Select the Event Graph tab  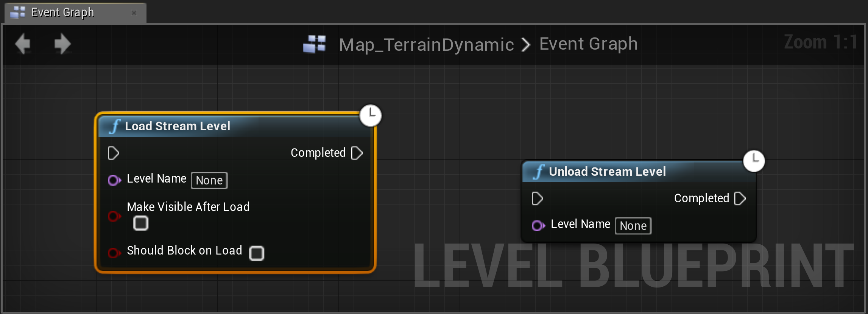tap(62, 12)
